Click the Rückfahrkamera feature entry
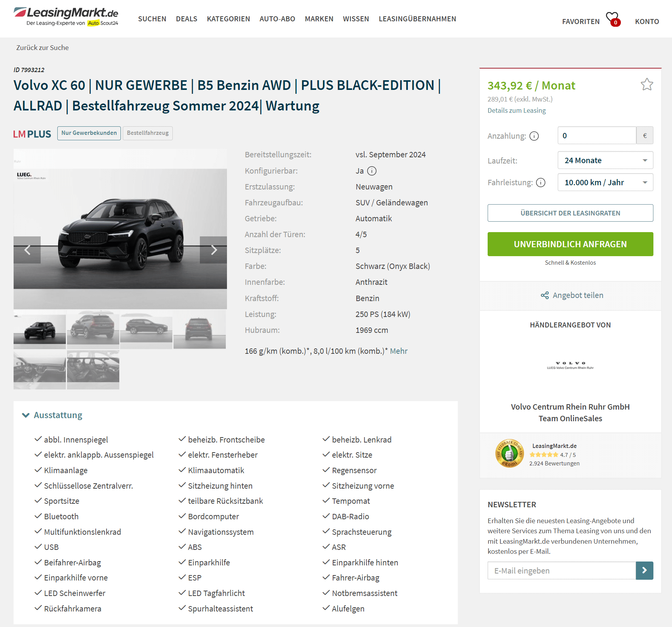This screenshot has width=672, height=627. pos(72,609)
